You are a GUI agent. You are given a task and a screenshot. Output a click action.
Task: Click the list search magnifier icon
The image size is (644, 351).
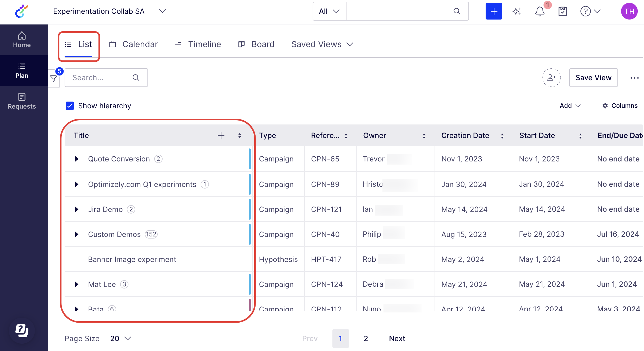pos(136,78)
